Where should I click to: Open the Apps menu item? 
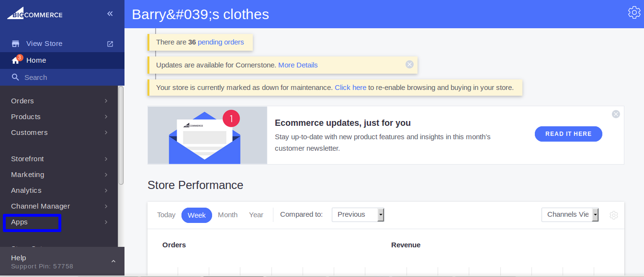point(20,222)
